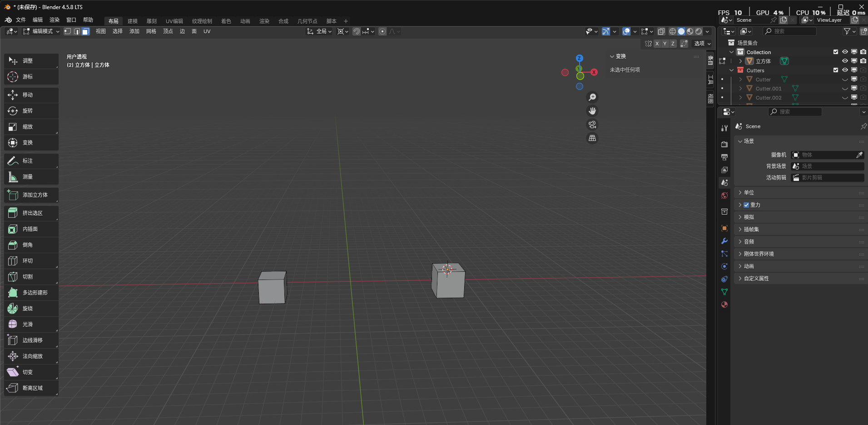The image size is (868, 425).
Task: Select the 测量 (Measure) tool
Action: coord(31,177)
